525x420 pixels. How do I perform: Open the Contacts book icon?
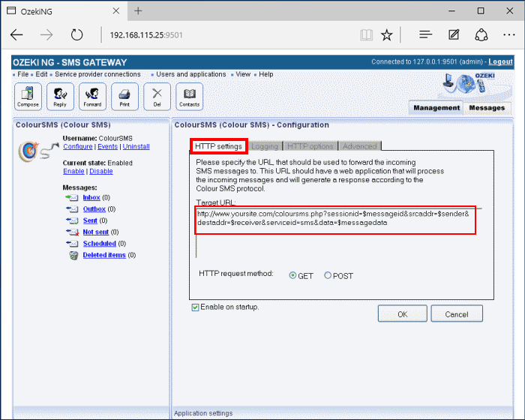click(189, 97)
